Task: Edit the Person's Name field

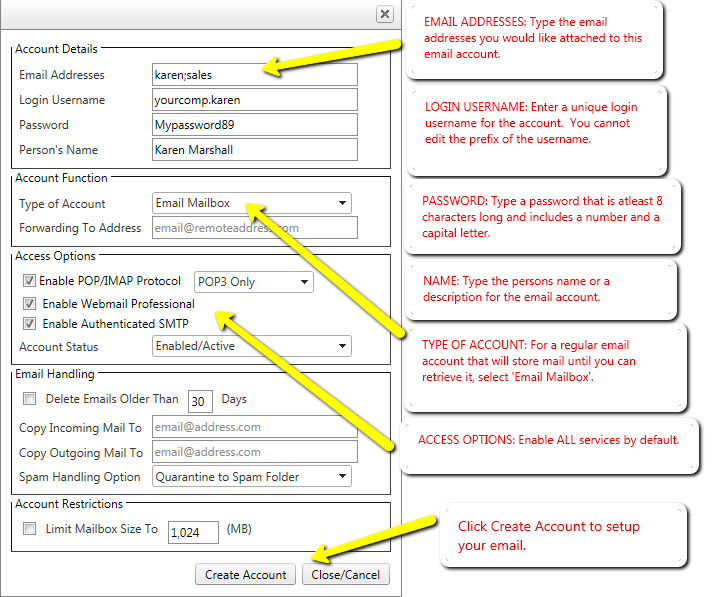Action: [x=254, y=150]
